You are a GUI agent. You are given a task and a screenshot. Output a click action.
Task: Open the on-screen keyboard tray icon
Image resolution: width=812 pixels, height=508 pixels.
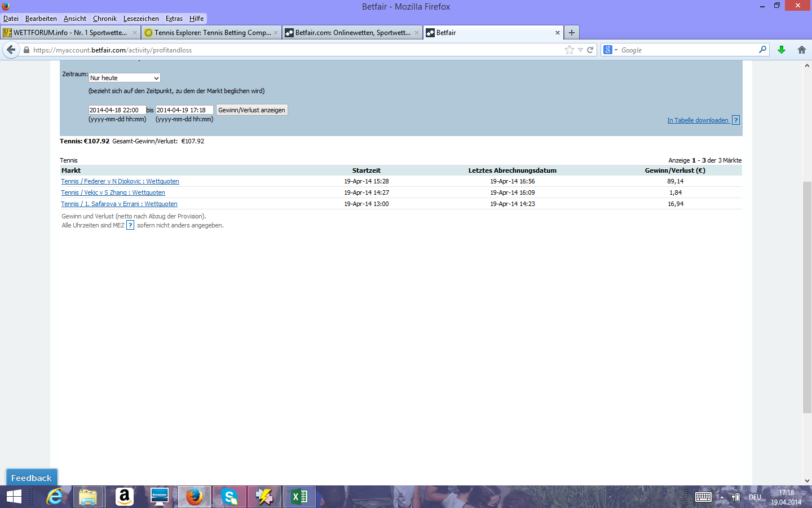coord(703,497)
